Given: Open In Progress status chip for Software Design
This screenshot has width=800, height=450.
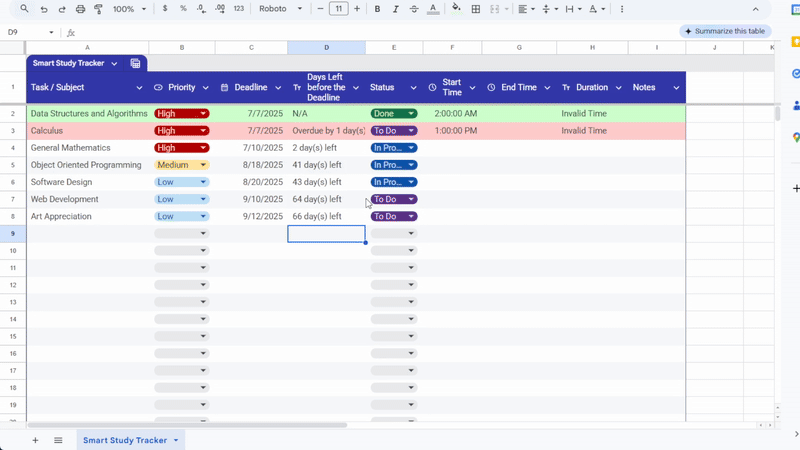Looking at the screenshot, I should click(394, 182).
